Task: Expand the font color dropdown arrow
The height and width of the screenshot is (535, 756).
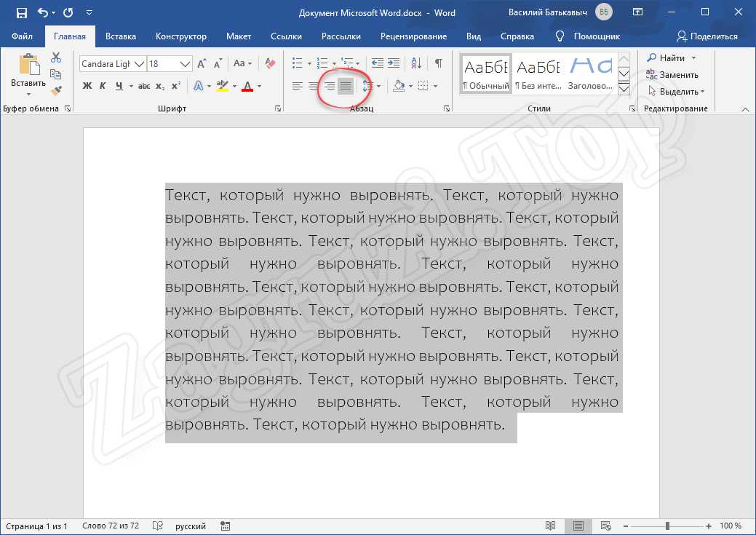Action: click(x=259, y=87)
